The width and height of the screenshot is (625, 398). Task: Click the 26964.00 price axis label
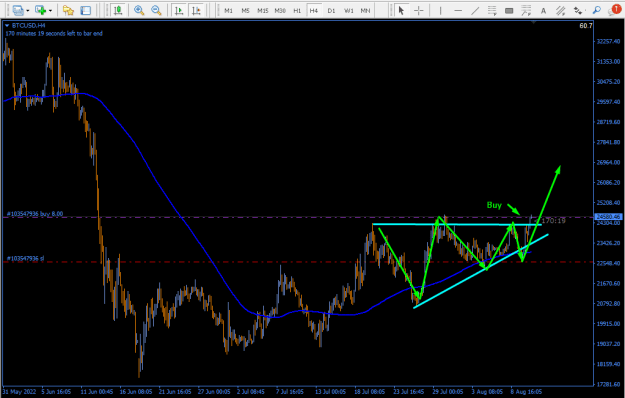pyautogui.click(x=608, y=163)
